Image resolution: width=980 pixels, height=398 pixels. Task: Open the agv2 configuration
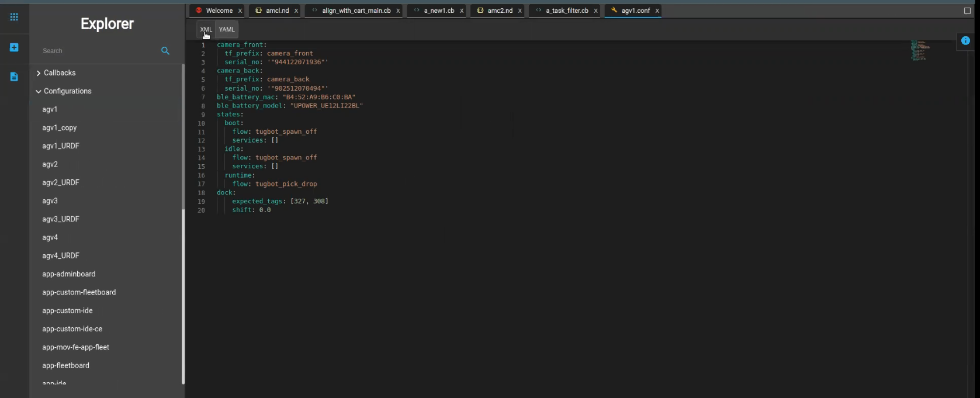pos(50,164)
